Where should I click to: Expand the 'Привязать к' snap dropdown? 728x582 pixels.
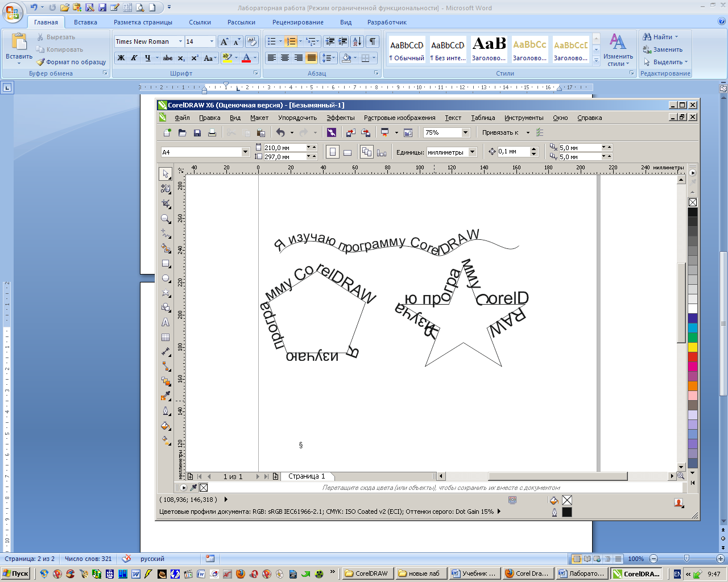(528, 132)
